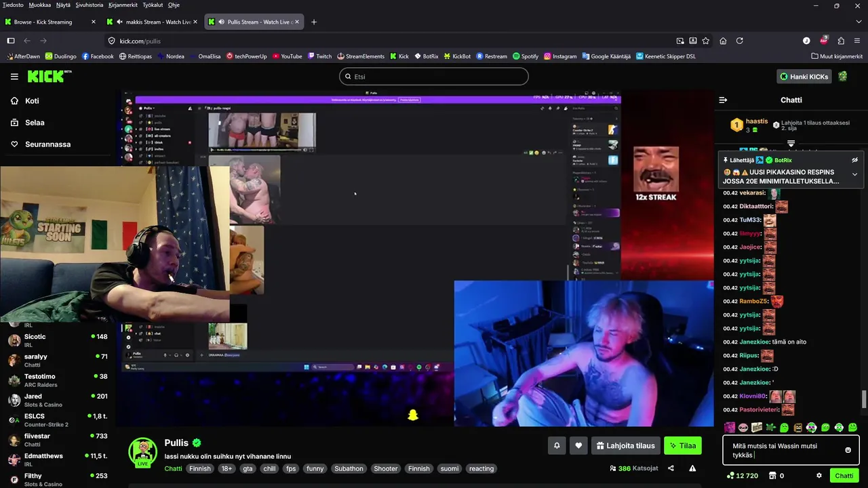The width and height of the screenshot is (868, 488).
Task: Open the Firefox application hamburger menu
Action: pyautogui.click(x=858, y=41)
